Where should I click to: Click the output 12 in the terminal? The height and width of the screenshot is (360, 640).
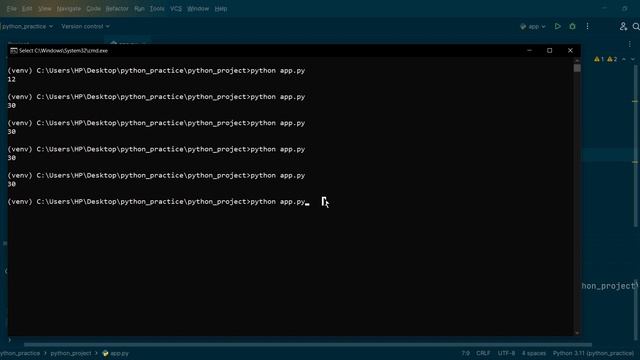[11, 80]
